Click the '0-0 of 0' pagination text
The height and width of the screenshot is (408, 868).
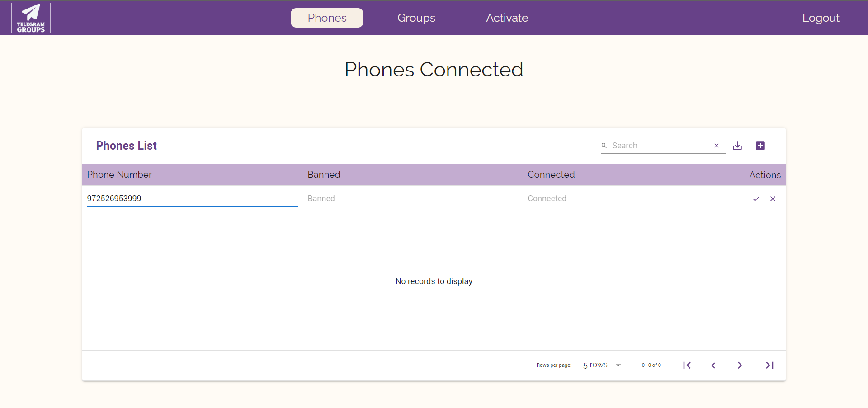(651, 365)
